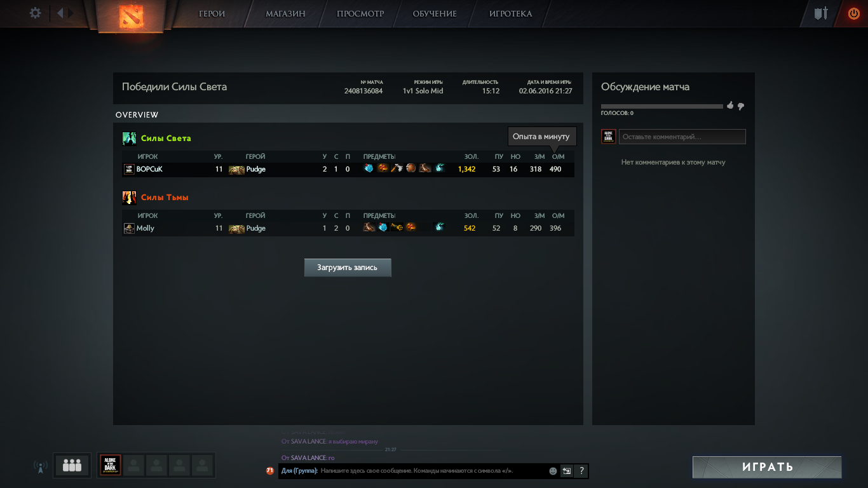Give the match a thumbs down

(740, 106)
